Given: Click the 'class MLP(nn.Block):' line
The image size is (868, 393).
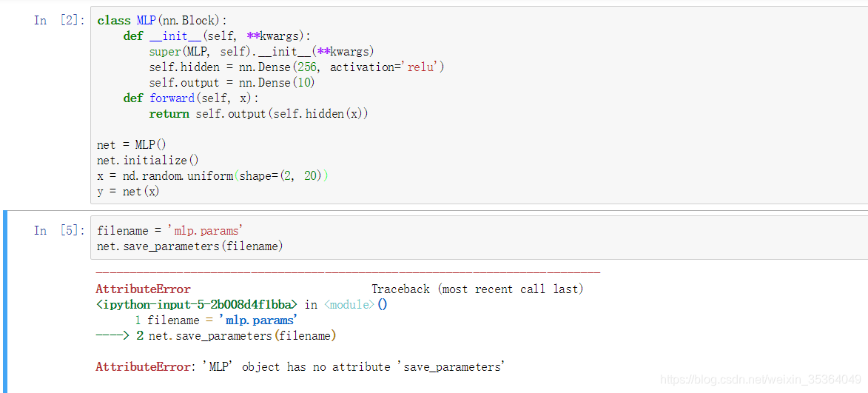Looking at the screenshot, I should click(162, 21).
